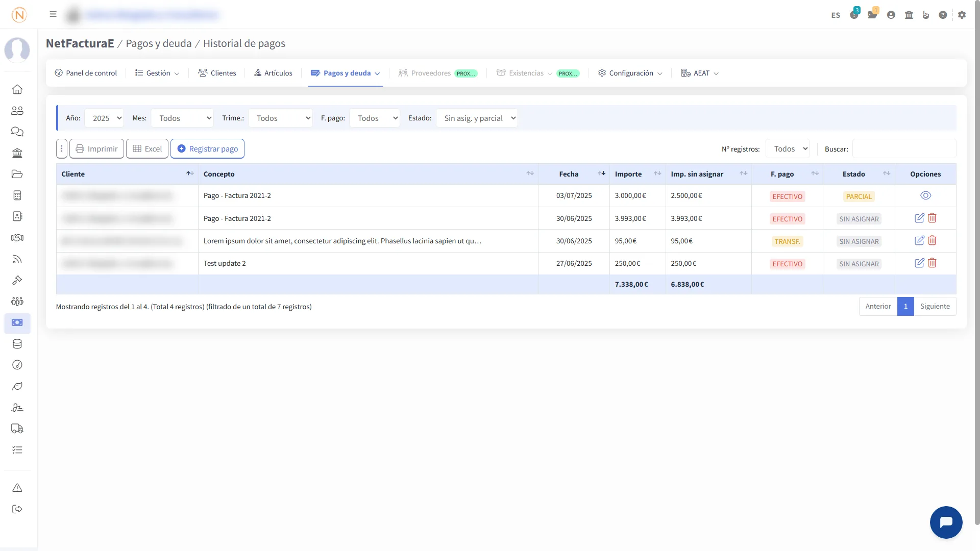980x551 pixels.
Task: Open the Nº registros dropdown
Action: tap(788, 149)
